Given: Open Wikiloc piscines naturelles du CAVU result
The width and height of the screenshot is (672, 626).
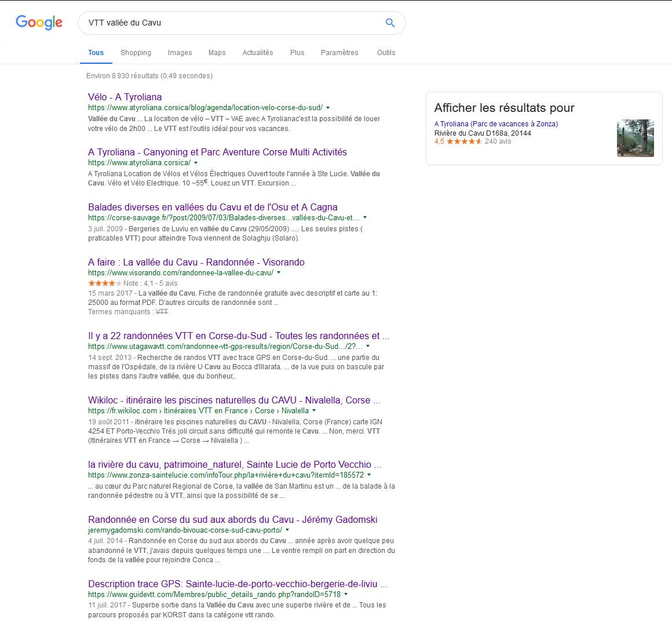Looking at the screenshot, I should pos(234,400).
